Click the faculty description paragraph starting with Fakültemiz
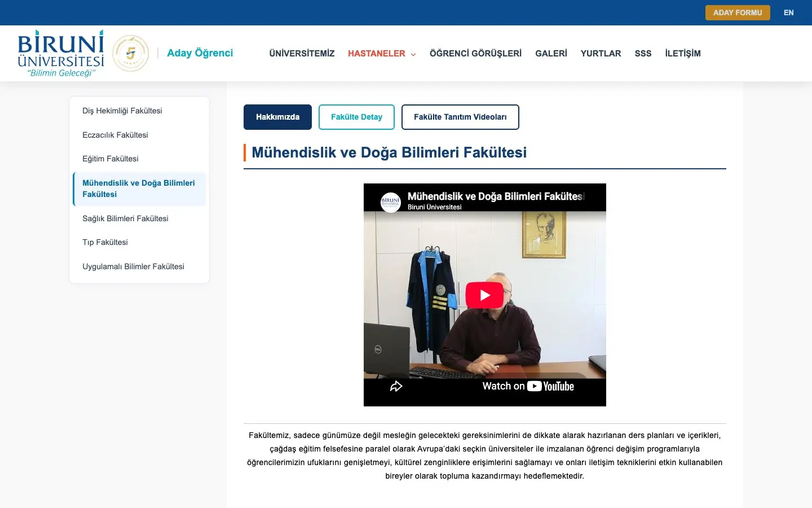Screen dimensions: 812x508 coord(485,456)
